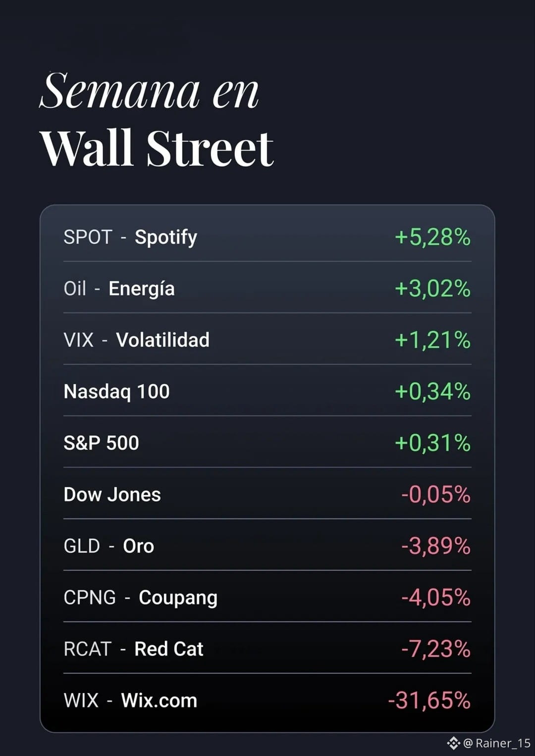This screenshot has height=756, width=535.
Task: Click the Dow Jones row label
Action: [112, 495]
